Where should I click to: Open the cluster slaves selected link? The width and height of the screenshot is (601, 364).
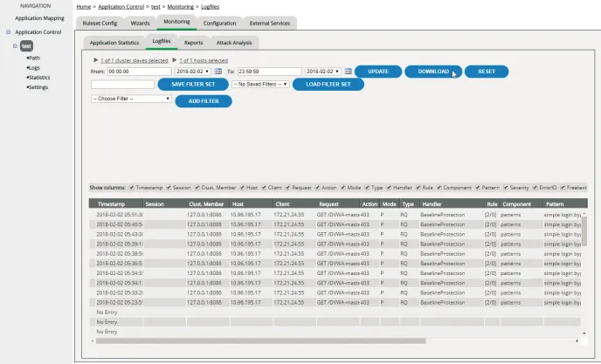pos(135,60)
